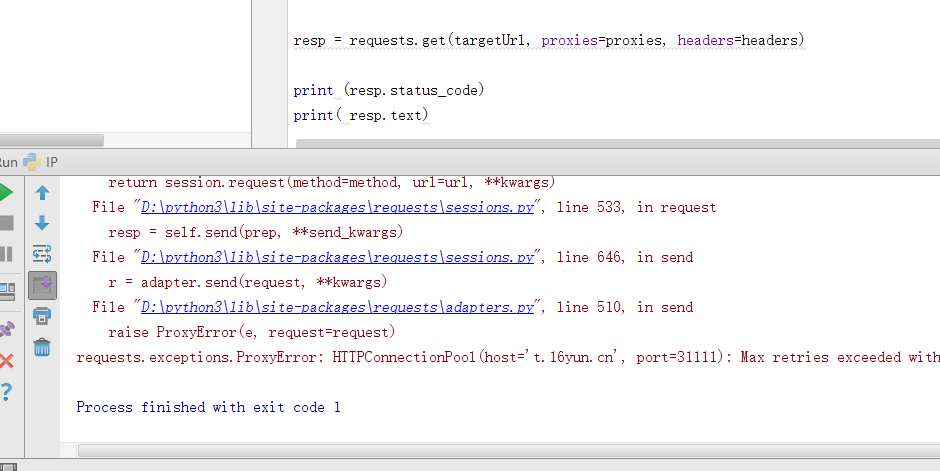
Task: Open sessions.py link at line 533
Action: (338, 208)
